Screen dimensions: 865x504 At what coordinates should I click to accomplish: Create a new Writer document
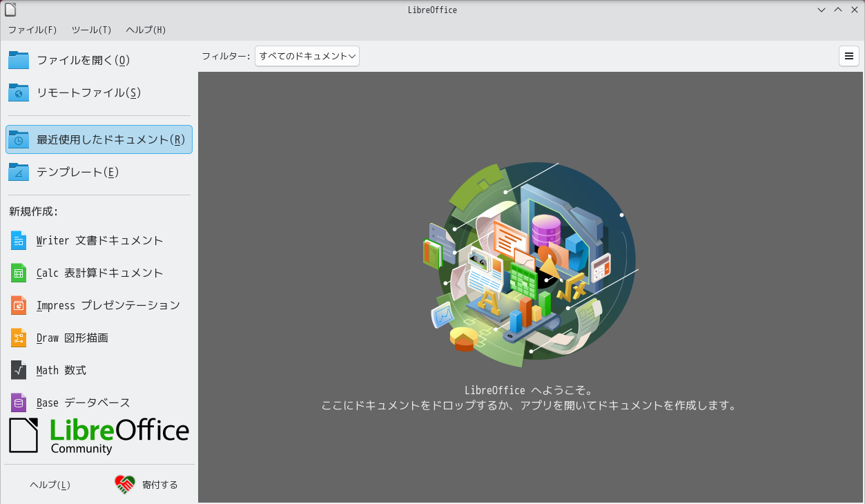(99, 240)
